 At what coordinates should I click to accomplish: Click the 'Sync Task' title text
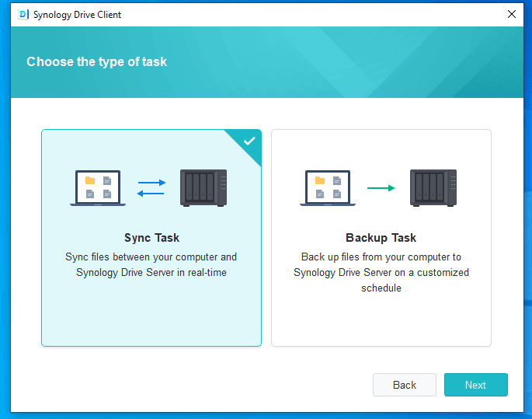click(151, 238)
